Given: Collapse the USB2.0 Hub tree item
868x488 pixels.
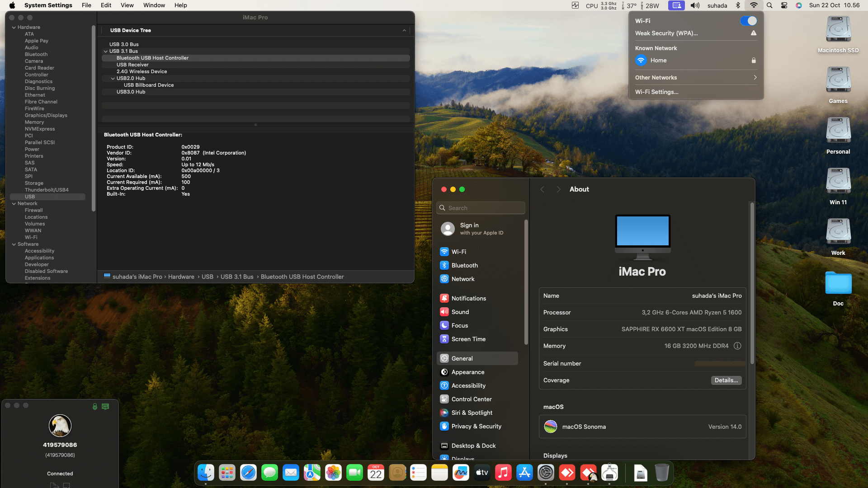Looking at the screenshot, I should click(x=113, y=78).
